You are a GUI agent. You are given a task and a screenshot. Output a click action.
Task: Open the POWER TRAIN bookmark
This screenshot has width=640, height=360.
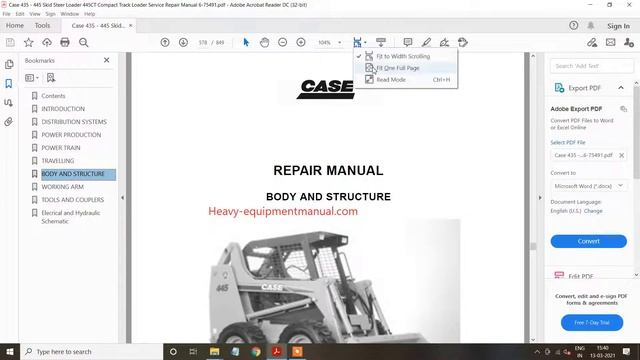[61, 148]
